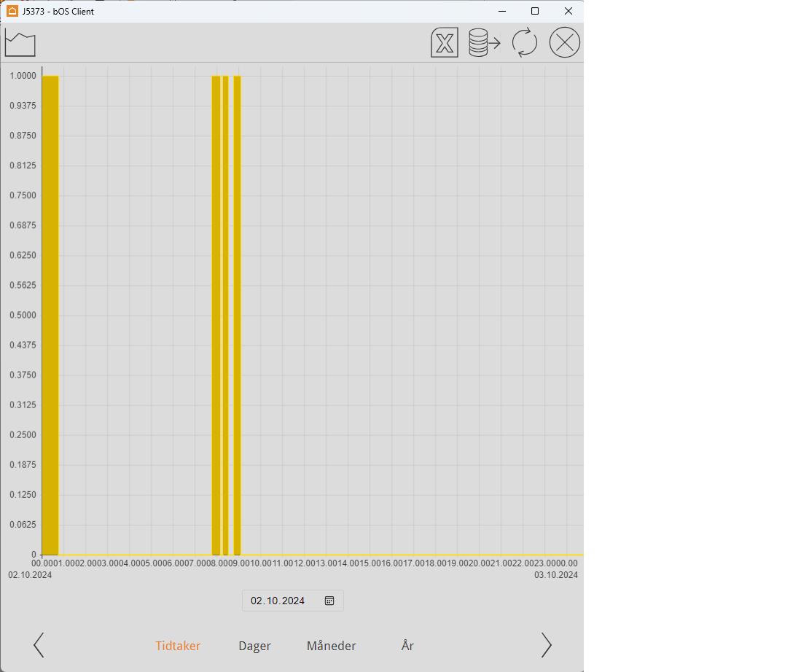This screenshot has height=672, width=809.
Task: Click the yellow bar near 09.00
Action: tap(238, 313)
